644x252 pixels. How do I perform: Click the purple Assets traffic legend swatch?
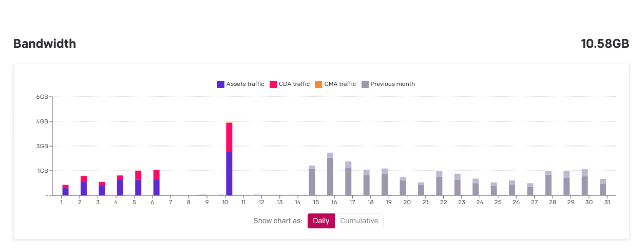[221, 84]
